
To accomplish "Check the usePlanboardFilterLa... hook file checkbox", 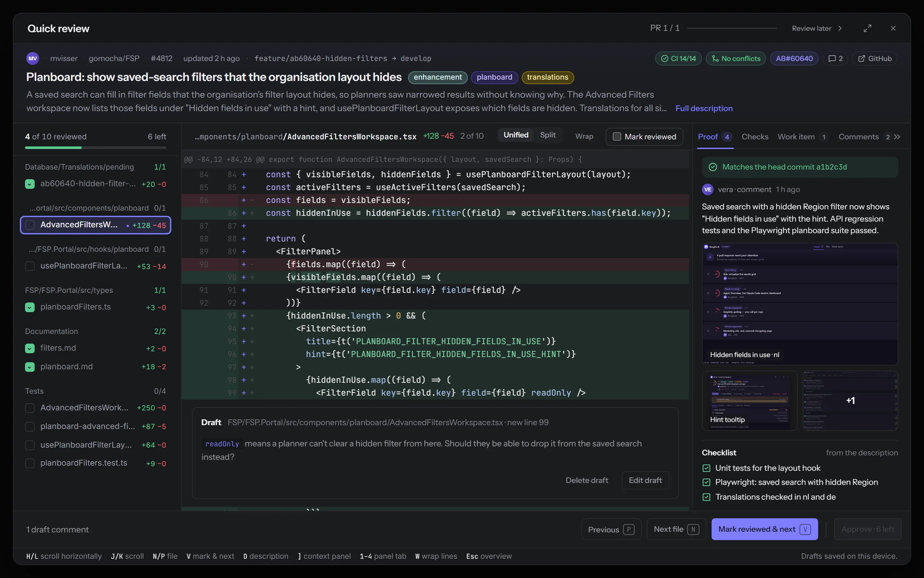I will coord(30,266).
